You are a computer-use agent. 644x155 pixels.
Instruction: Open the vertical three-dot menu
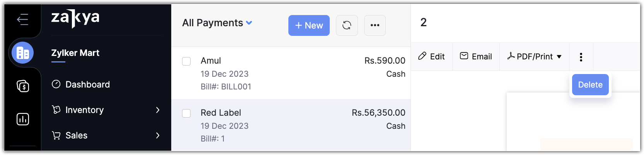[x=581, y=57]
